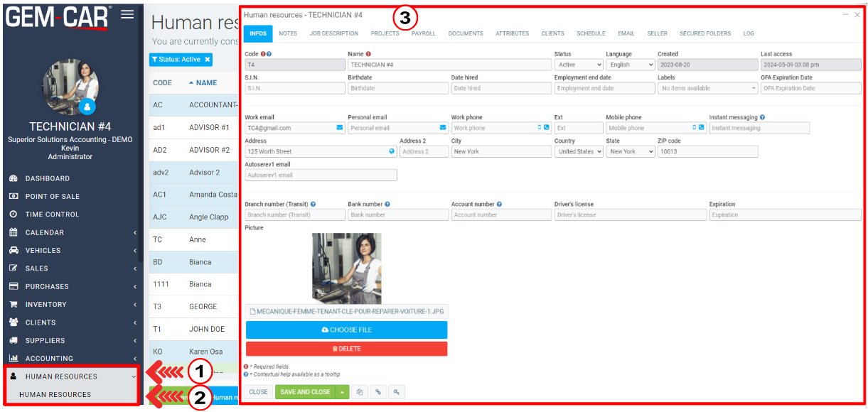This screenshot has width=868, height=412.
Task: Open the Job Description tab
Action: (x=334, y=33)
